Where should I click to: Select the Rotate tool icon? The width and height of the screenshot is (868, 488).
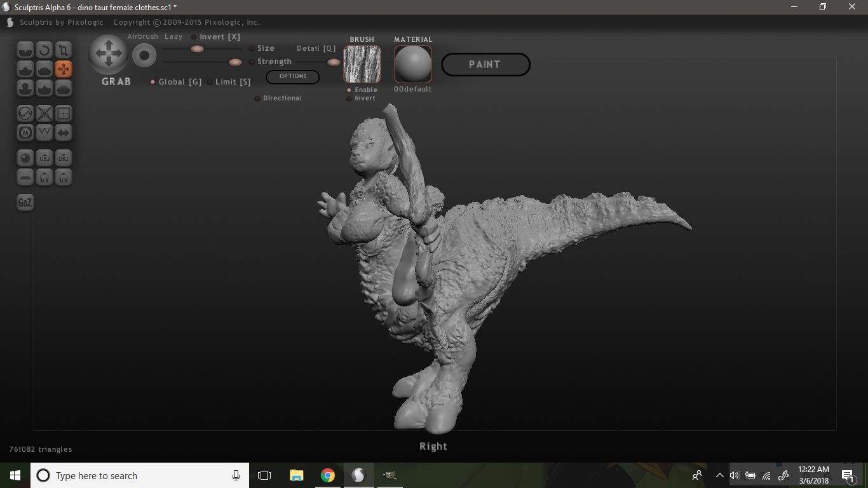click(44, 50)
